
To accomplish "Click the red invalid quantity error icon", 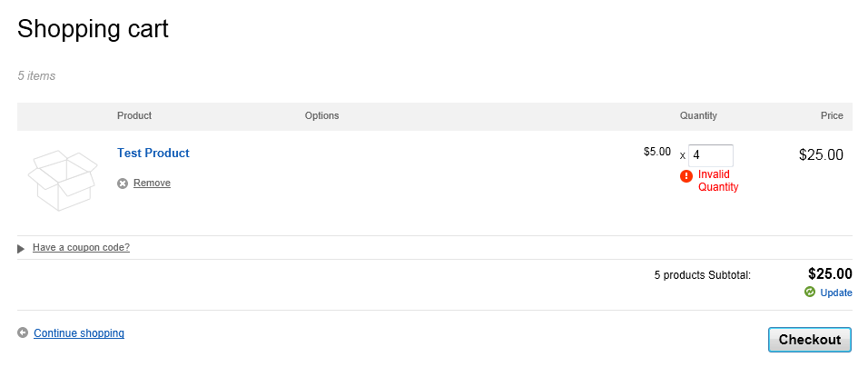I will [x=686, y=175].
